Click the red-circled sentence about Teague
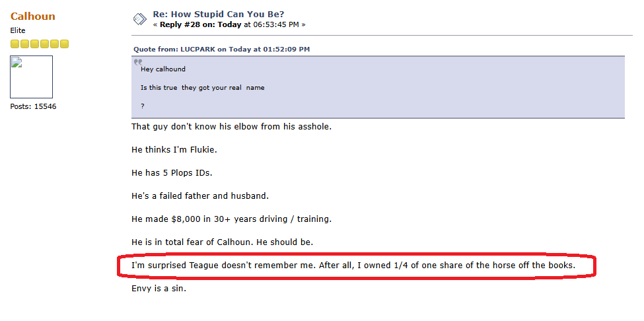The height and width of the screenshot is (321, 644). (353, 265)
